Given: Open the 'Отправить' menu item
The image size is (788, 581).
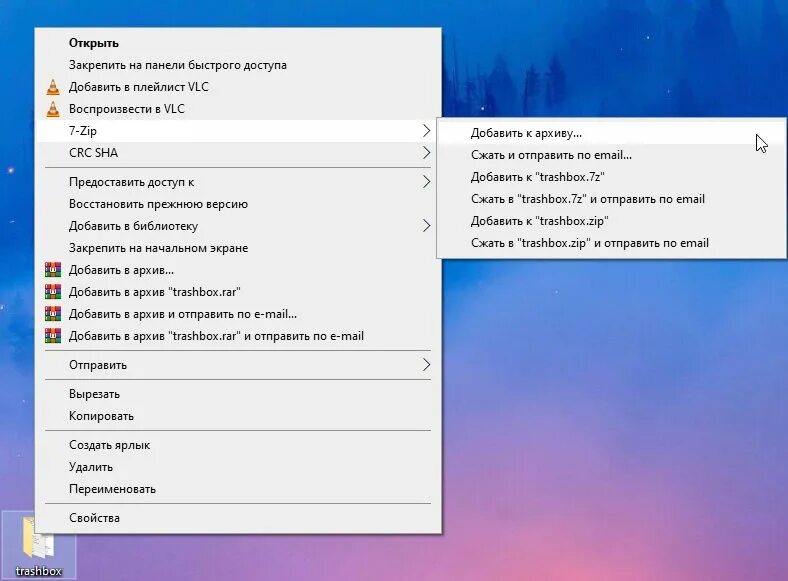Looking at the screenshot, I should click(238, 365).
